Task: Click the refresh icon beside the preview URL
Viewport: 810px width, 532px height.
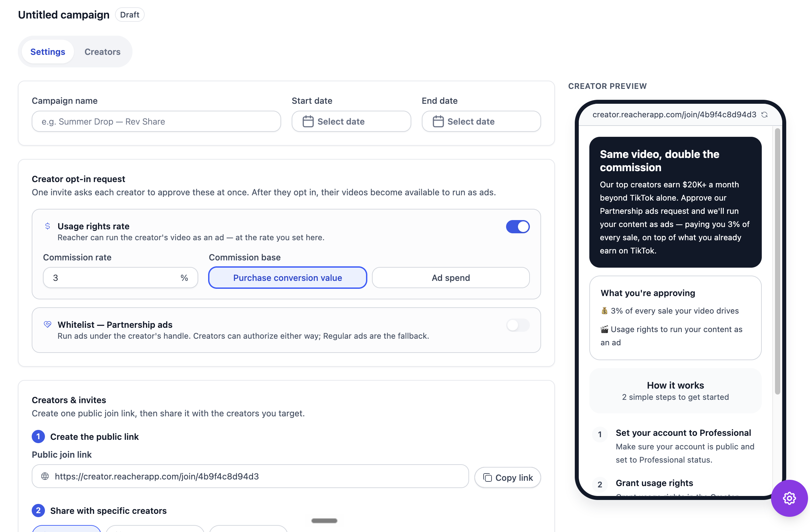Action: click(x=764, y=115)
